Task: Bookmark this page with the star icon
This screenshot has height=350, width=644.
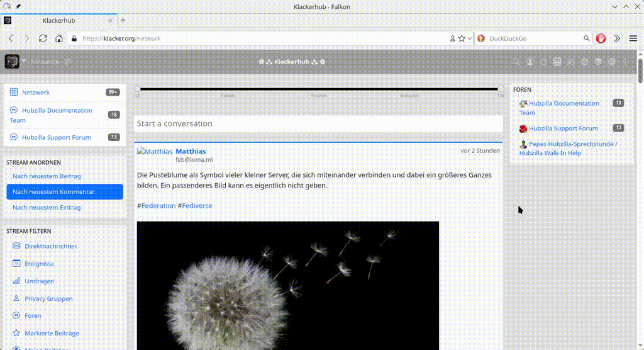Action: 462,38
